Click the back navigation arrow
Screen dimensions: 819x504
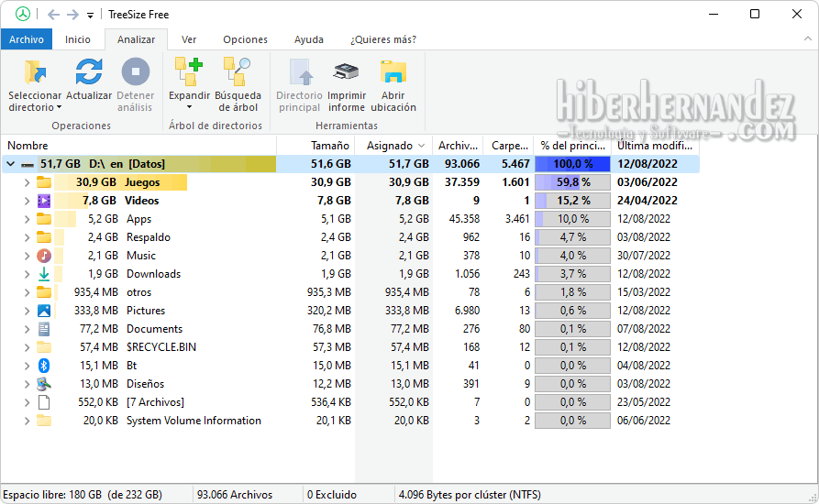click(x=53, y=15)
